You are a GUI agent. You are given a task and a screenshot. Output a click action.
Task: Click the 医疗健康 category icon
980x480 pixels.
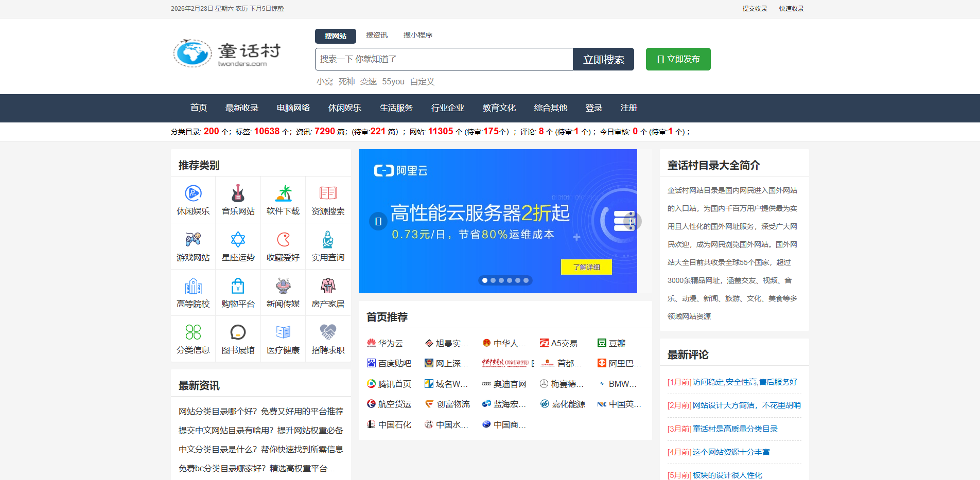coord(283,331)
